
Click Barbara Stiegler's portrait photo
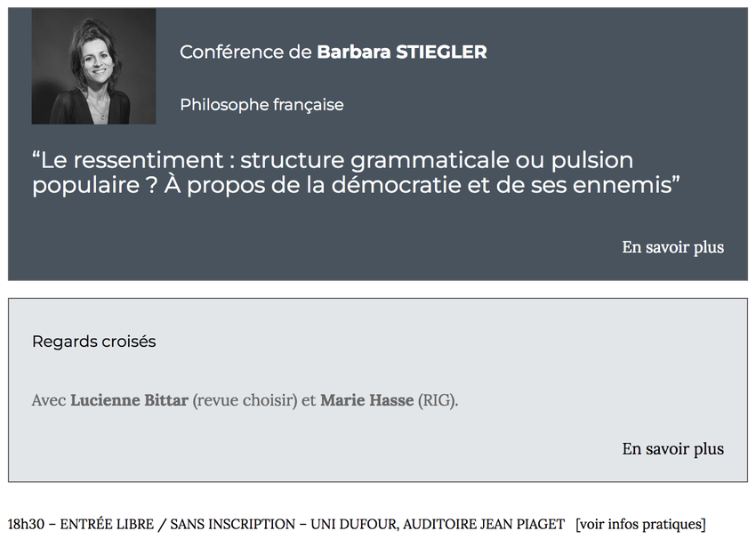(x=93, y=66)
